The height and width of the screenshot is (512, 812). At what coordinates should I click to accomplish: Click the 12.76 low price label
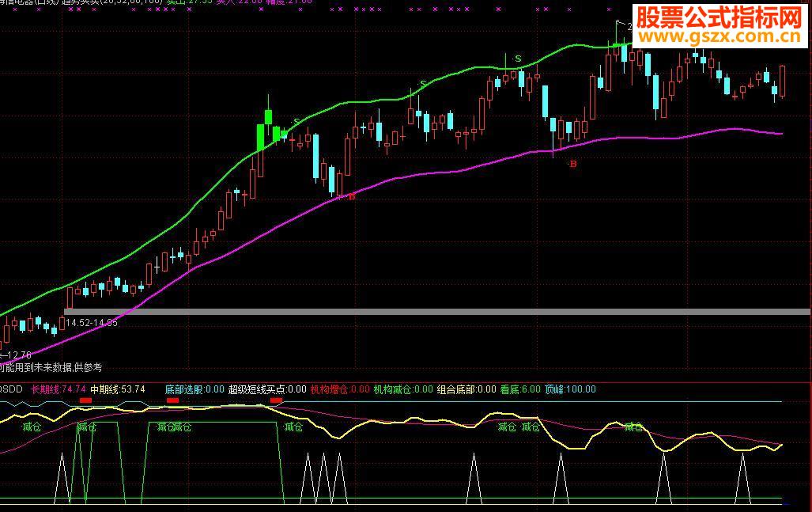(17, 355)
